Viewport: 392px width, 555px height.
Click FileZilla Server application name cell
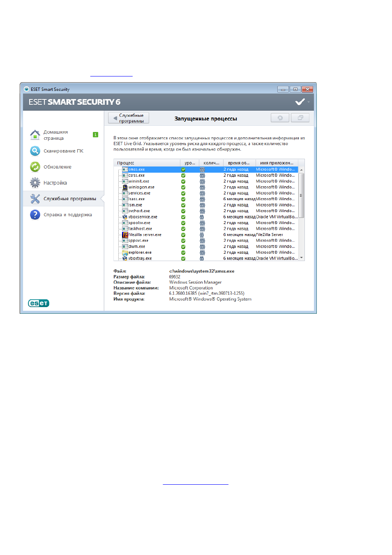[270, 235]
